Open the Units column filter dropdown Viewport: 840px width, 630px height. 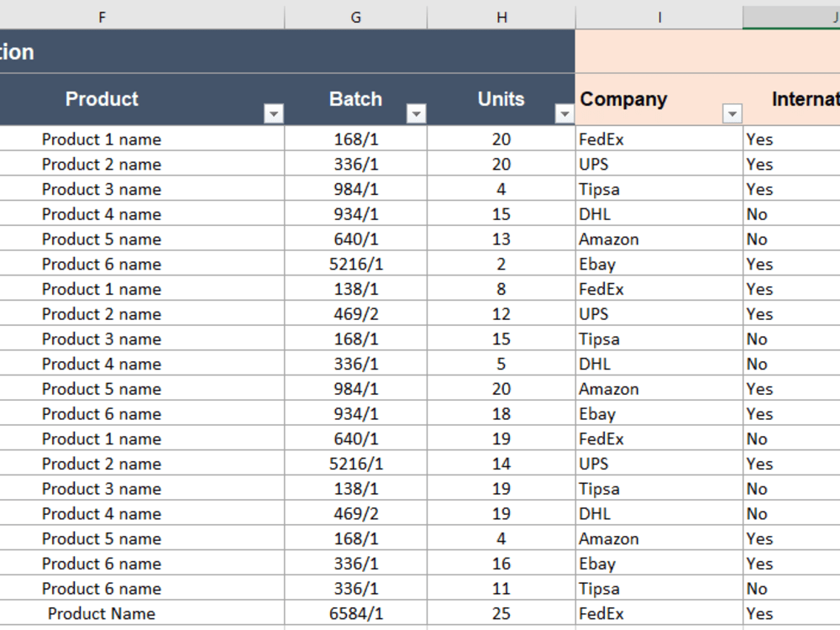pos(564,113)
